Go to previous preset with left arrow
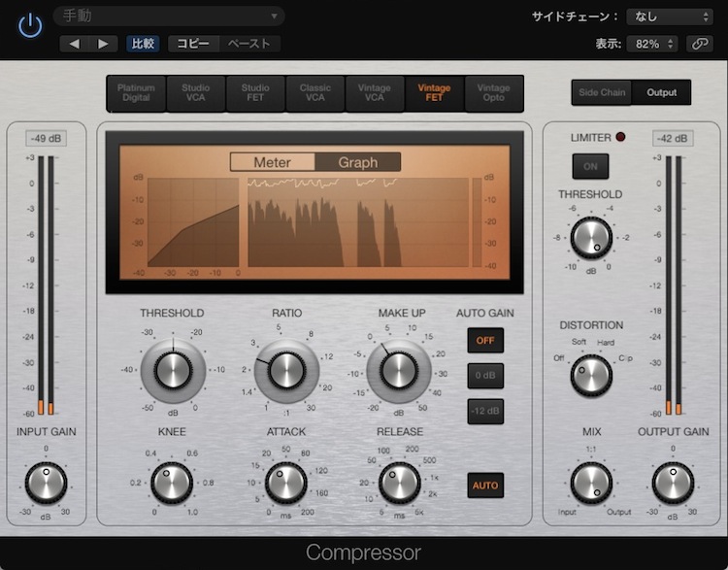728x570 pixels. point(75,44)
